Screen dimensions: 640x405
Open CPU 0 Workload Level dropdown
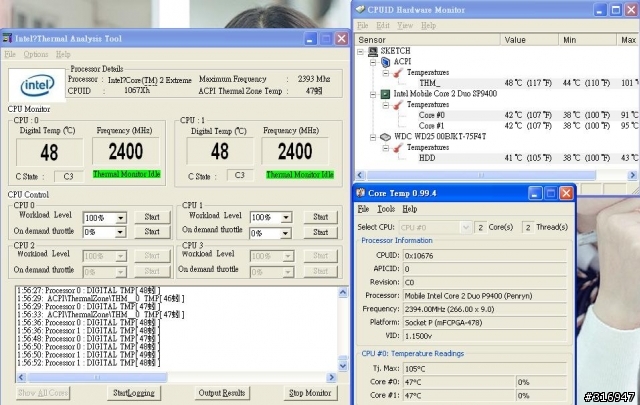[x=120, y=218]
